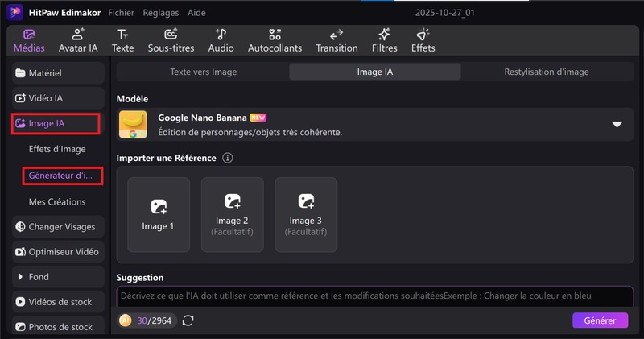Screen dimensions: 644x339
Task: Select Optimiseur Vidéo in the sidebar
Action: point(58,252)
